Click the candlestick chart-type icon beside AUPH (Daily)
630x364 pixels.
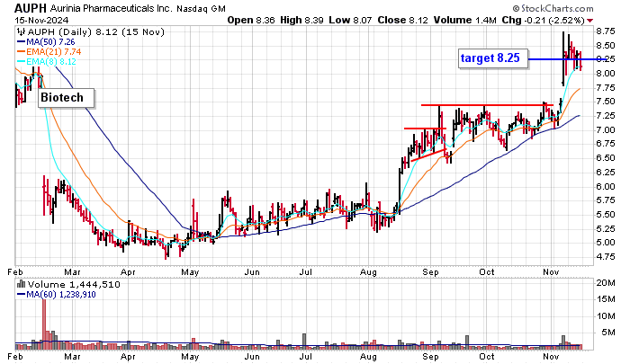click(22, 32)
